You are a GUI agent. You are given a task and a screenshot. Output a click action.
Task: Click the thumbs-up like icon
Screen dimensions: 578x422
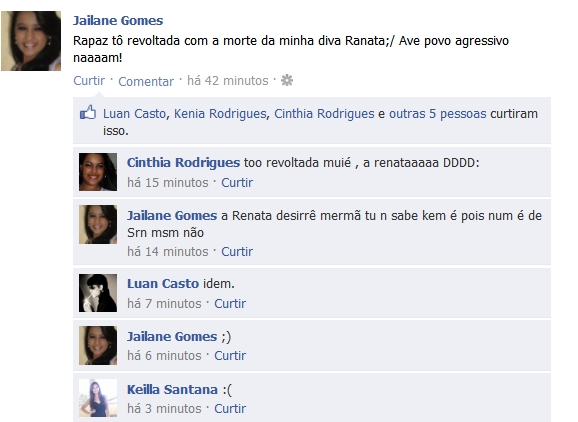tap(88, 113)
